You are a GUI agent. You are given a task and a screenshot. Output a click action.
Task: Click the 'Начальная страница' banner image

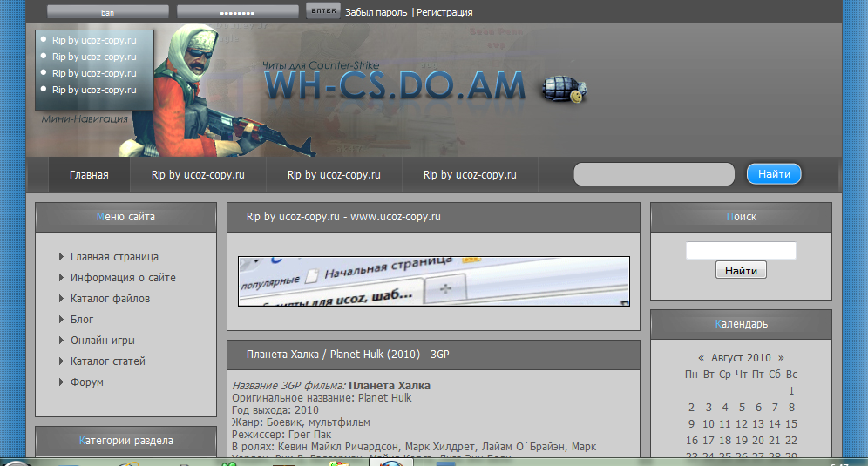[434, 281]
